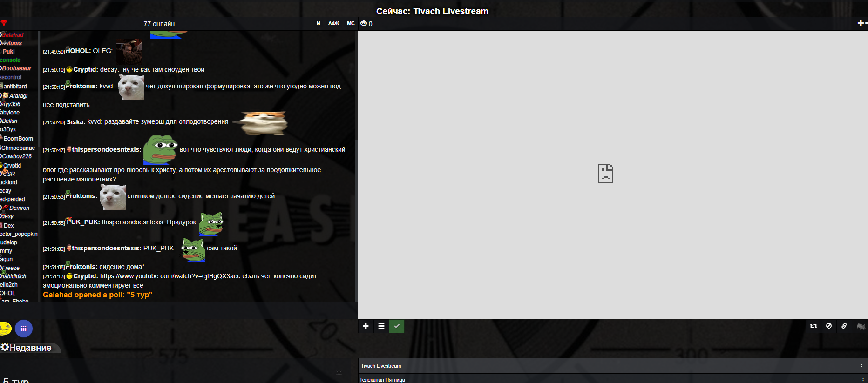
Task: Click the Сейчас: Tivach Livestream title
Action: [x=432, y=11]
